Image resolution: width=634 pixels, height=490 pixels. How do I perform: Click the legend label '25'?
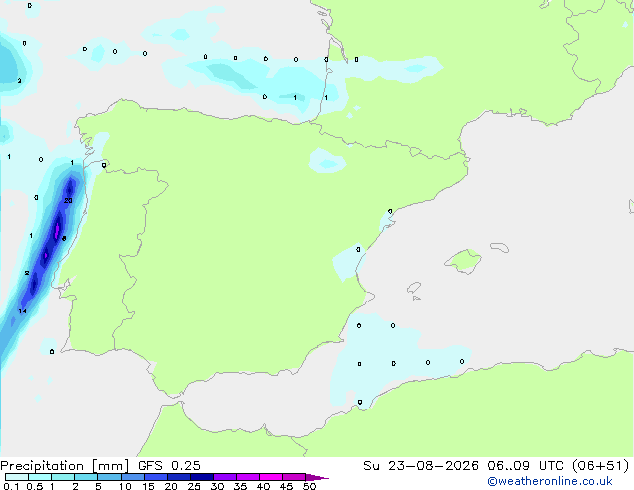(x=194, y=486)
